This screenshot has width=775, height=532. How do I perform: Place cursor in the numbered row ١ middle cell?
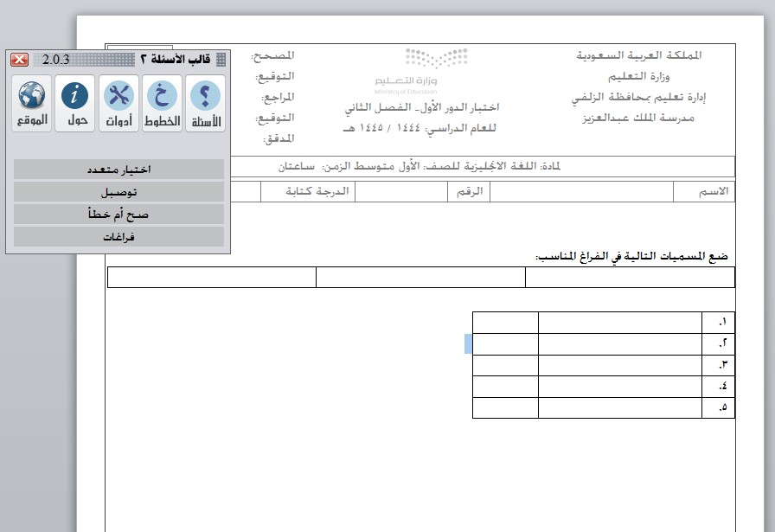(620, 322)
